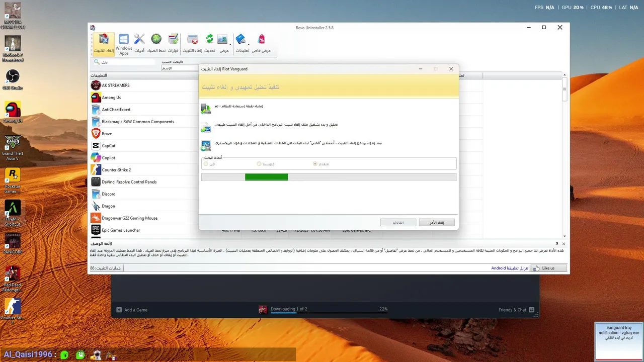Select Discord in the program list
Screen dimensions: 644x362
tap(144, 194)
